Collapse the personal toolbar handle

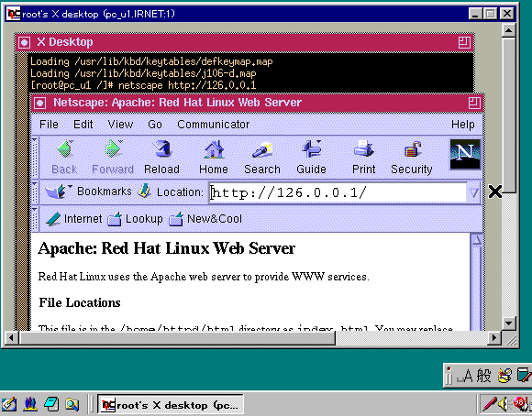point(35,219)
